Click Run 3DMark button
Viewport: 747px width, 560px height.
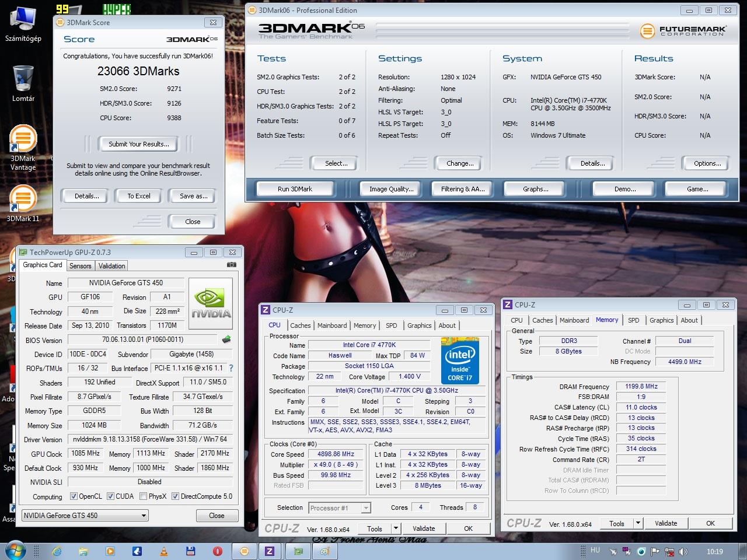coord(295,189)
